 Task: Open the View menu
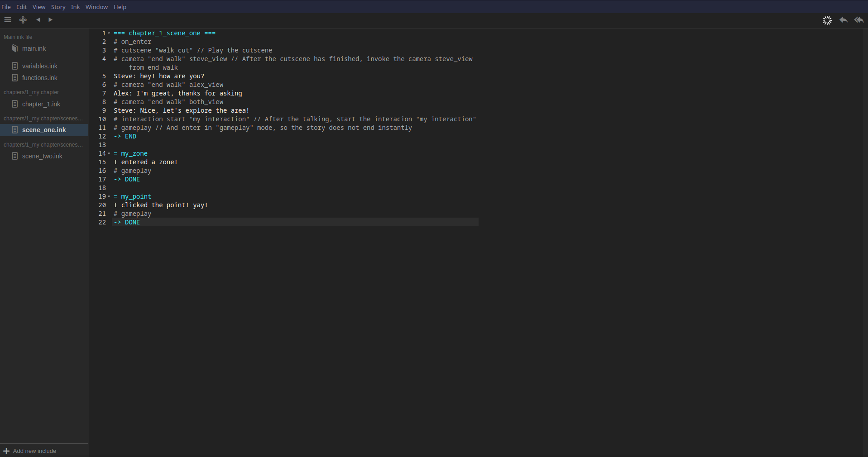coord(39,7)
